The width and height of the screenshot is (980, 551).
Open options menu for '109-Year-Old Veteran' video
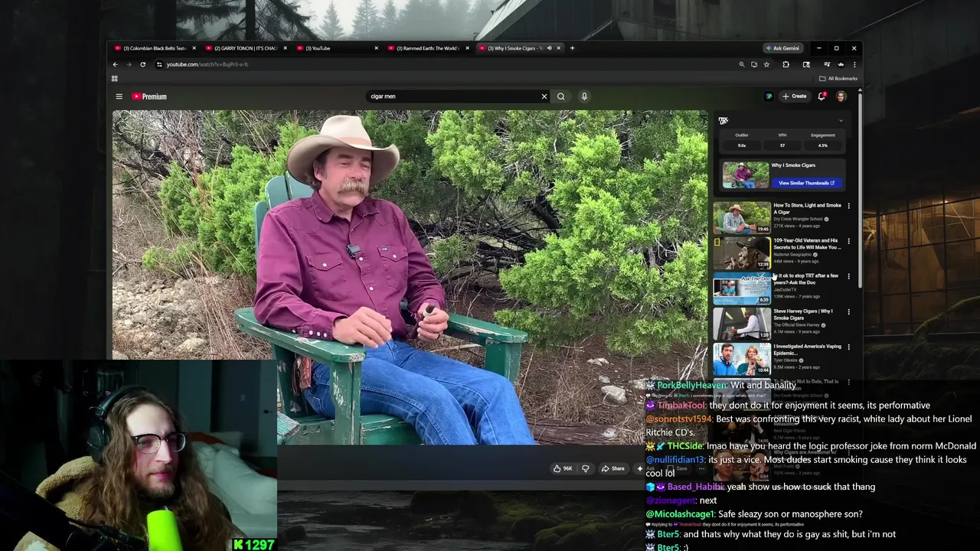[848, 241]
